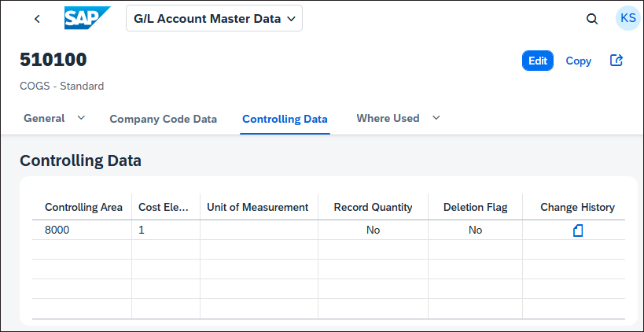
Task: Switch to Company Code Data tab
Action: (163, 119)
